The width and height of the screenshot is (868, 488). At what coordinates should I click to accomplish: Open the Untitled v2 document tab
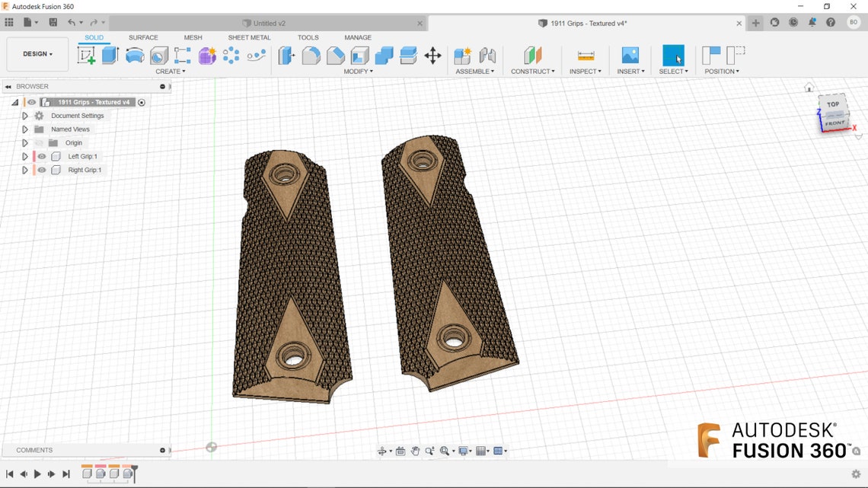(x=265, y=23)
